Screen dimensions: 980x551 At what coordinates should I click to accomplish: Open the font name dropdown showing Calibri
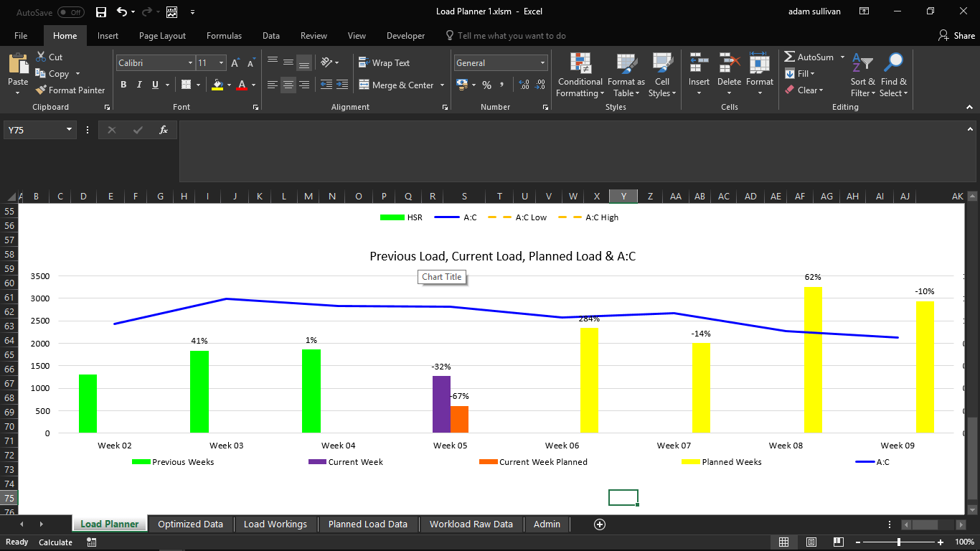point(190,63)
